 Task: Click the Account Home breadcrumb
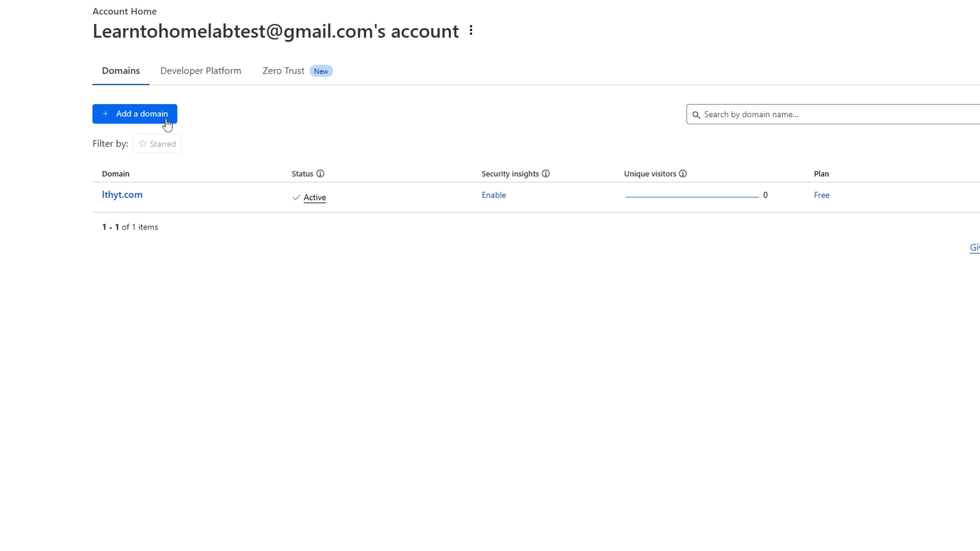124,11
